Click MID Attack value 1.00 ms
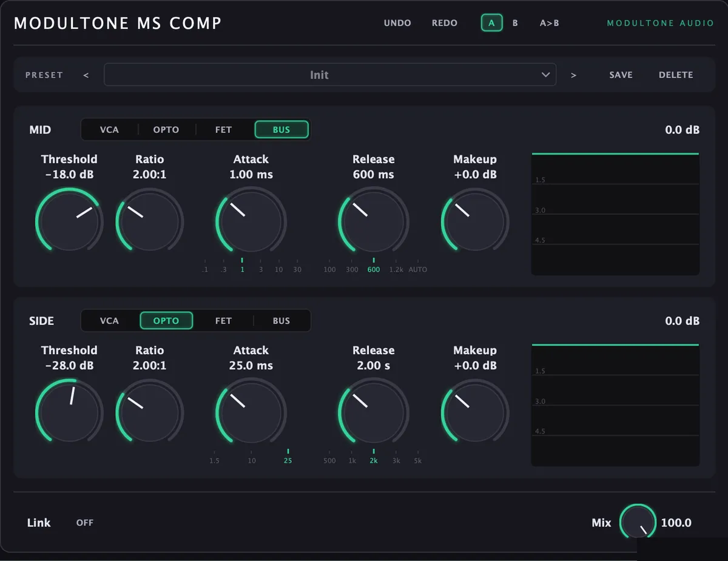The height and width of the screenshot is (561, 728). (251, 175)
